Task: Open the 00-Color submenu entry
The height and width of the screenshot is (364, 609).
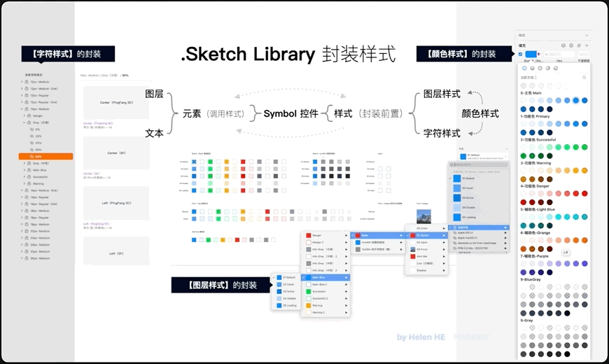Action: pos(426,228)
